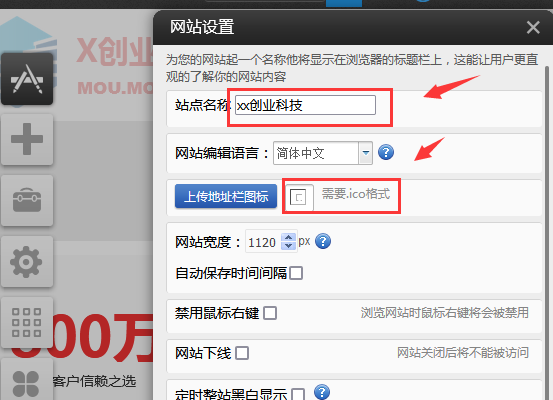Toggle the 定时整站黑白显示 checkbox

[x=298, y=394]
